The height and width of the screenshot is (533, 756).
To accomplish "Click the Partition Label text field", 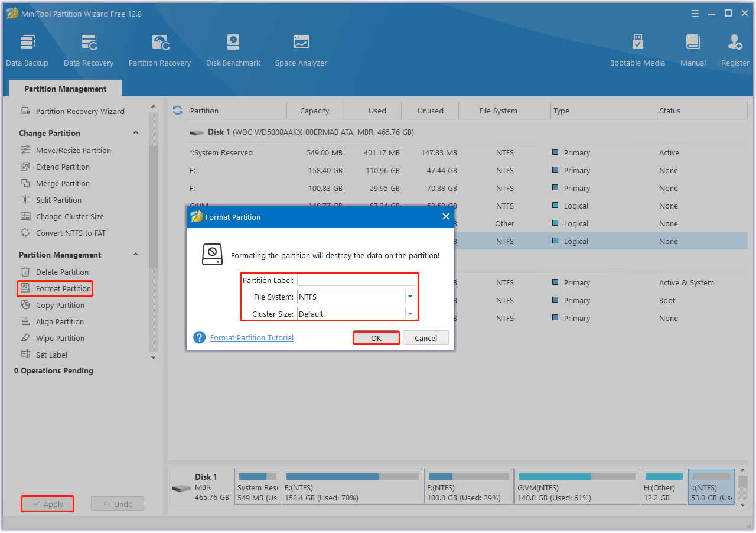I will [356, 280].
